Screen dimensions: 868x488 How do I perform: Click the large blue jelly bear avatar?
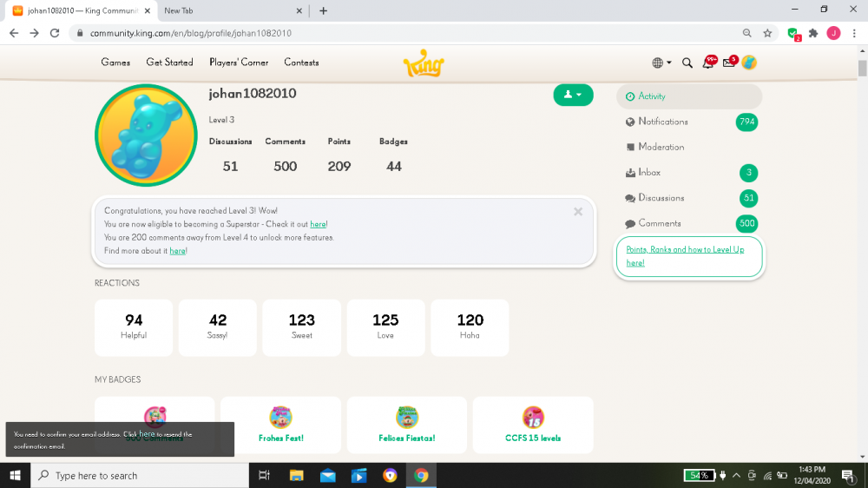(146, 135)
